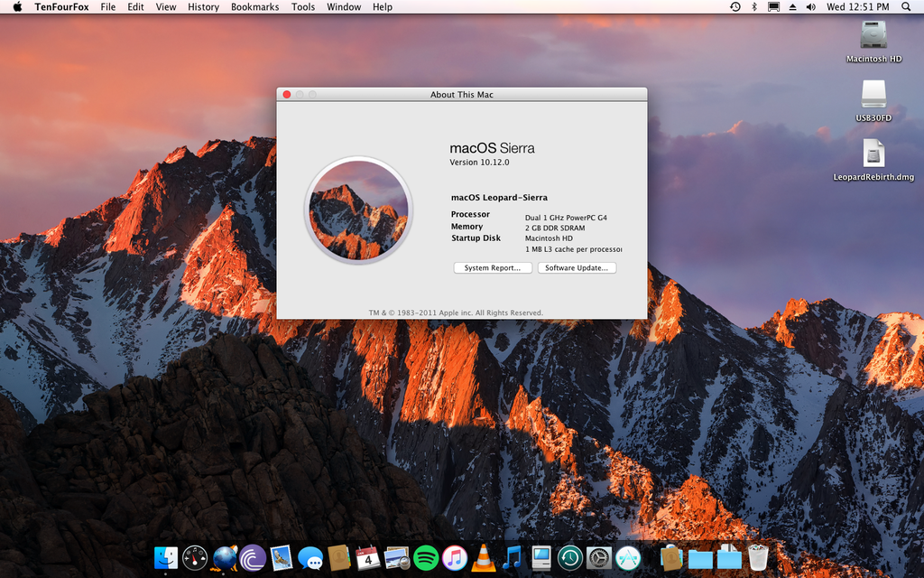Open the second blue folder with document
This screenshot has width=924, height=578.
pos(729,558)
